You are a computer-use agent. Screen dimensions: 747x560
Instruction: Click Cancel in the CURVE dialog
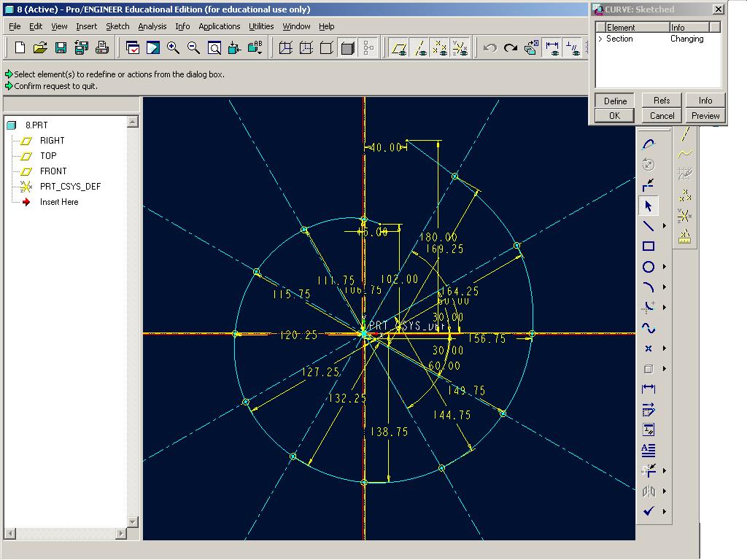coord(662,116)
